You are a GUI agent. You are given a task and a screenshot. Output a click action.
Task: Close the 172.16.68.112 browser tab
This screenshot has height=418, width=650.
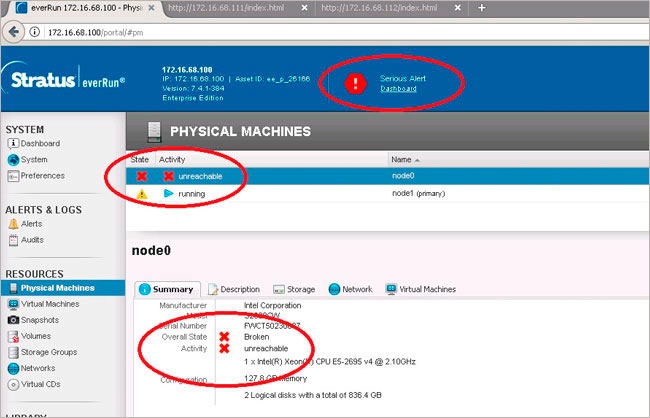(x=458, y=8)
